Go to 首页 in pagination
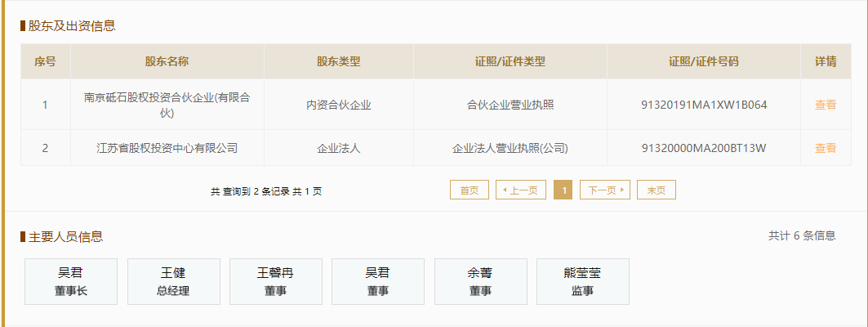868x327 pixels. click(x=469, y=190)
